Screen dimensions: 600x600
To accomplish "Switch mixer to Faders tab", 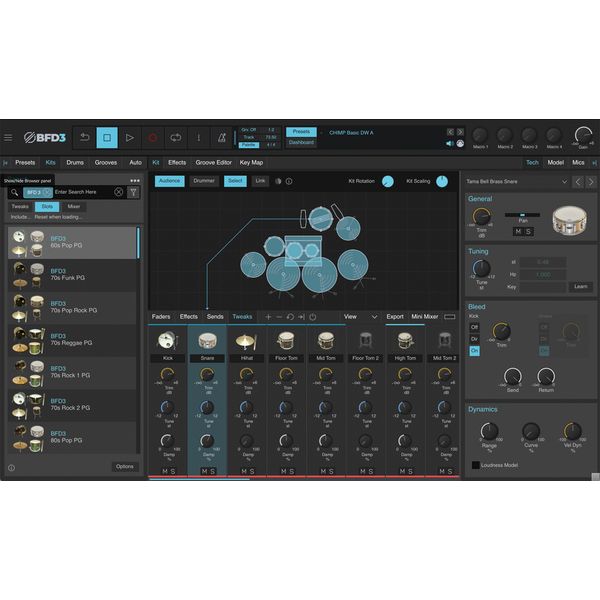I will tap(161, 317).
